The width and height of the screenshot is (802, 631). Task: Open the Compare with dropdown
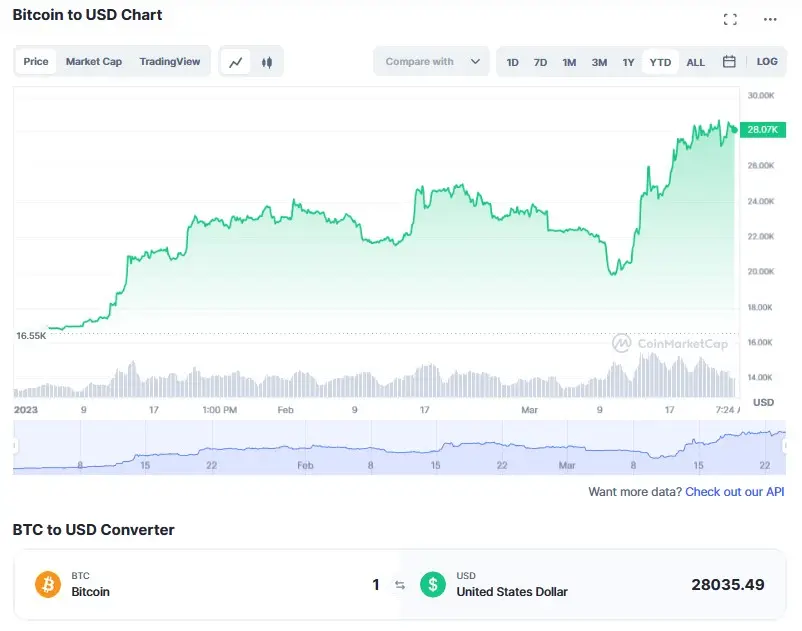coord(431,61)
